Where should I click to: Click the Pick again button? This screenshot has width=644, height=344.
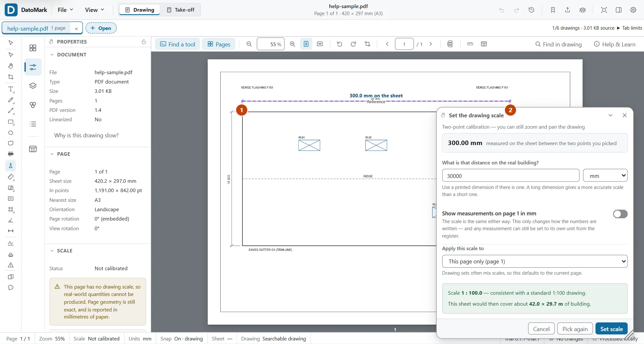click(575, 329)
